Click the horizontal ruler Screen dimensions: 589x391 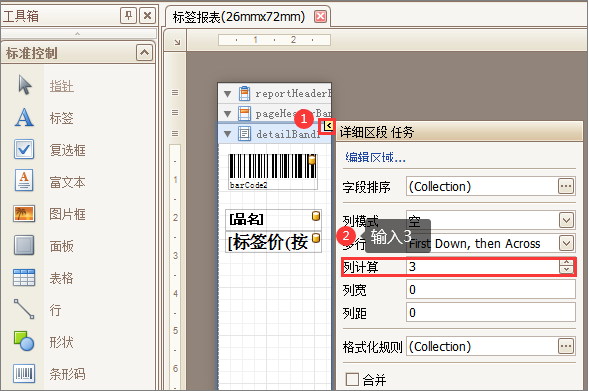coord(274,39)
